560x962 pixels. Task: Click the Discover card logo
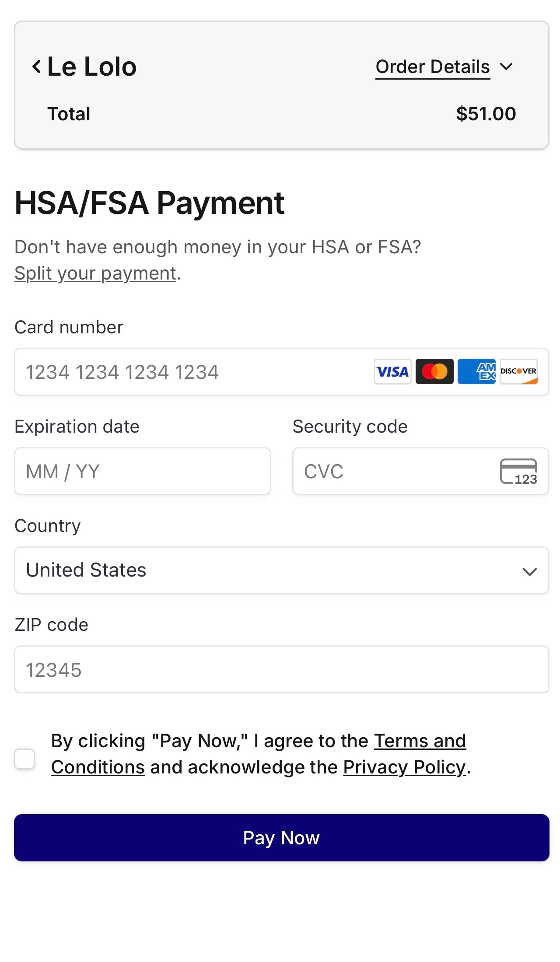coord(518,372)
